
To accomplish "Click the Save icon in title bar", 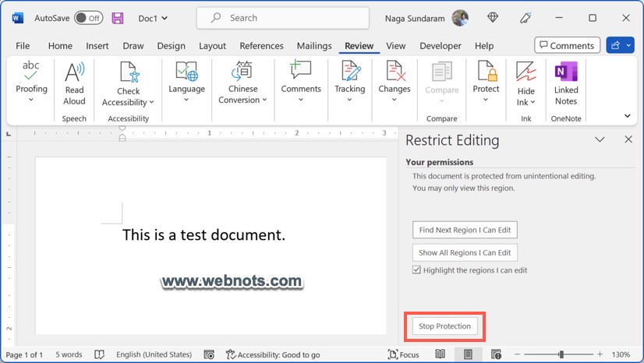I will click(118, 18).
